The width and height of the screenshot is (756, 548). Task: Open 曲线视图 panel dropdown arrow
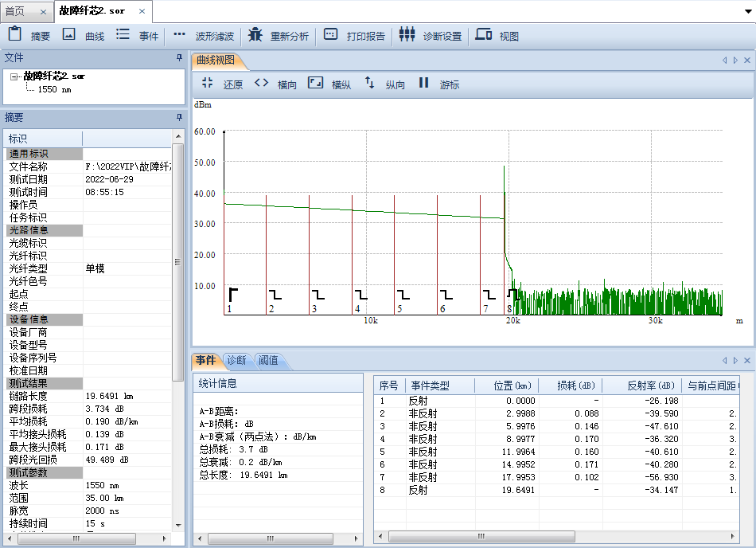[736, 61]
